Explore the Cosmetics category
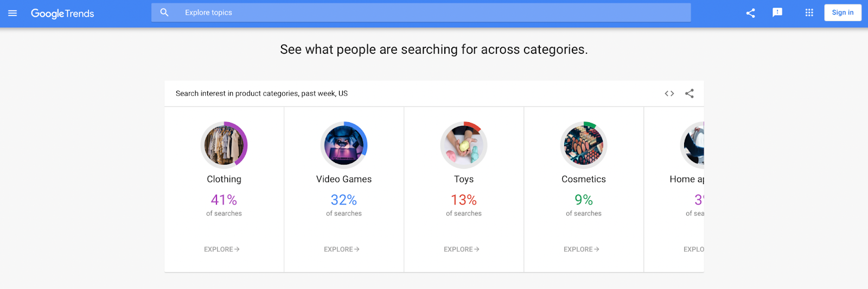868x289 pixels. pyautogui.click(x=582, y=249)
